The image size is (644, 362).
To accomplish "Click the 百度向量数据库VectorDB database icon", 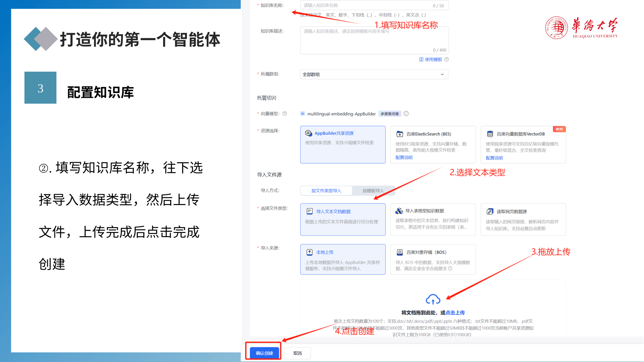I will point(490,134).
